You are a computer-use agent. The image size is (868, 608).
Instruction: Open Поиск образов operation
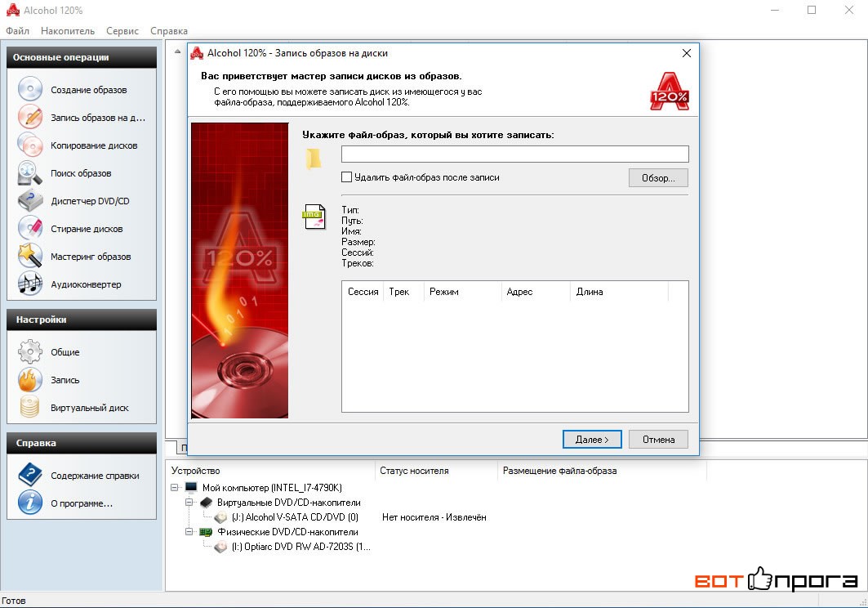click(81, 173)
